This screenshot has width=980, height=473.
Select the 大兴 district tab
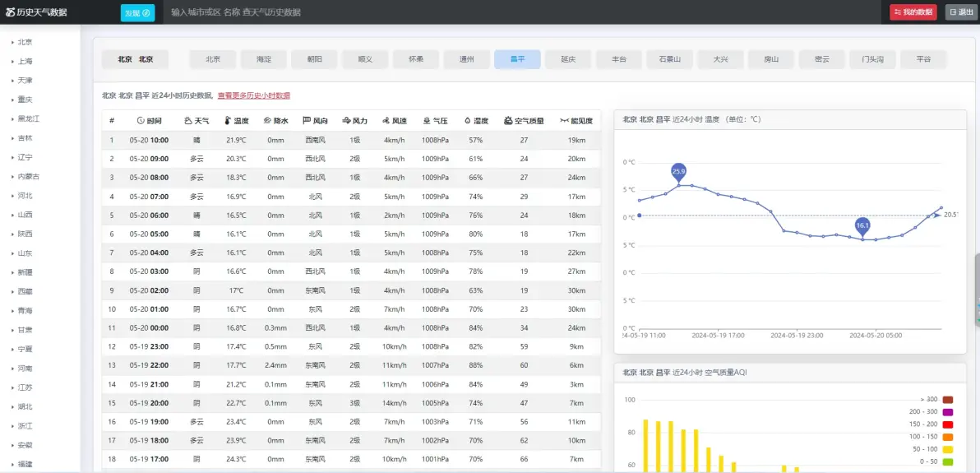point(721,59)
